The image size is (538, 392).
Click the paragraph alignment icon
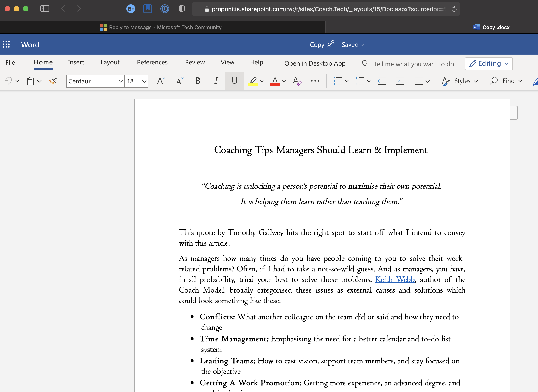coord(418,81)
